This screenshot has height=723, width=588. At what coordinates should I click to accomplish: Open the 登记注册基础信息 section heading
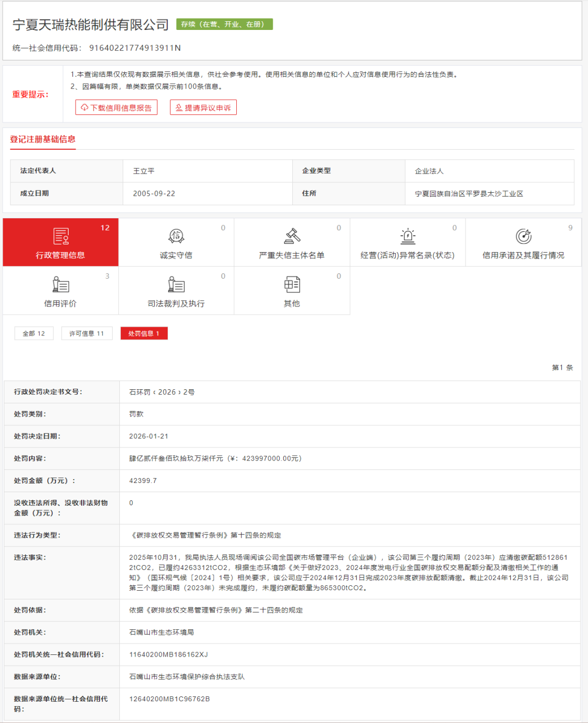click(x=42, y=139)
